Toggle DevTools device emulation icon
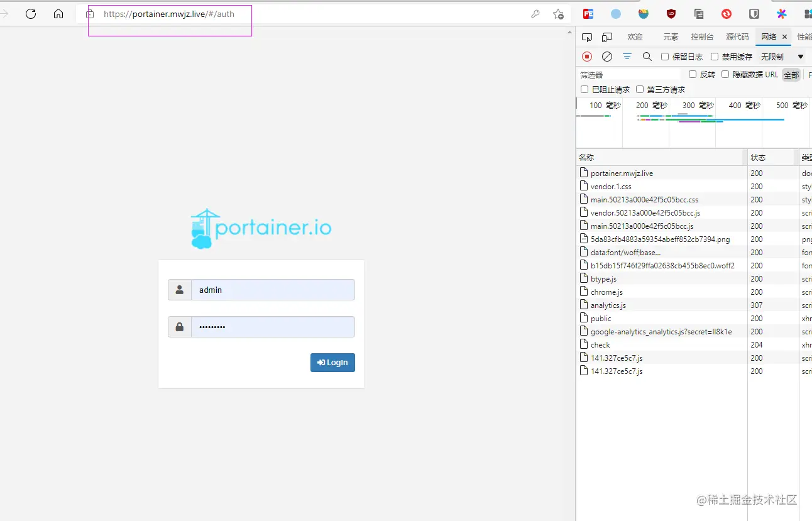Image resolution: width=812 pixels, height=521 pixels. (607, 37)
